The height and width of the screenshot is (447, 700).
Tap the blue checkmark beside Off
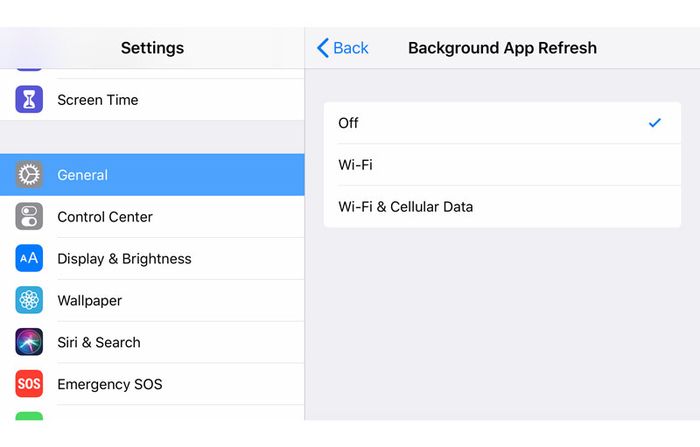(x=654, y=122)
